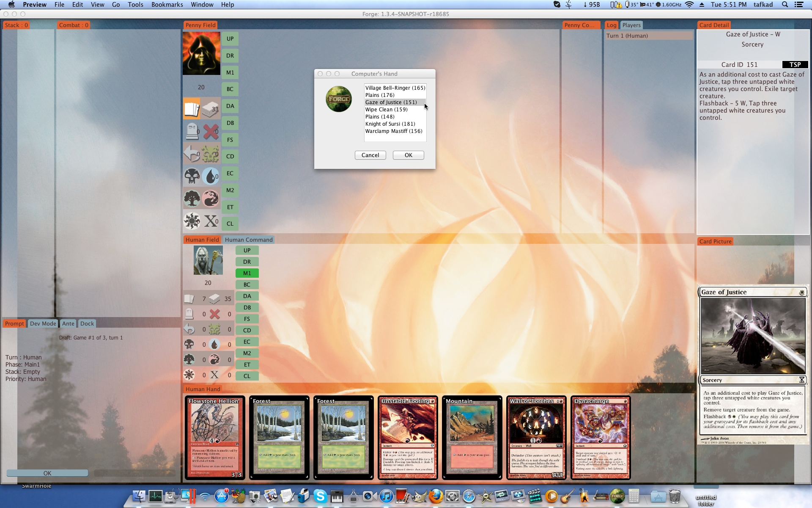Open the human player's graveyard icon
The height and width of the screenshot is (508, 812).
click(189, 314)
